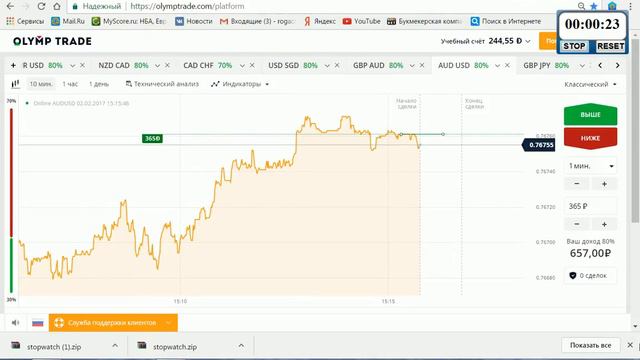Change chart type via candlestick icon
The width and height of the screenshot is (640, 360).
(x=16, y=84)
